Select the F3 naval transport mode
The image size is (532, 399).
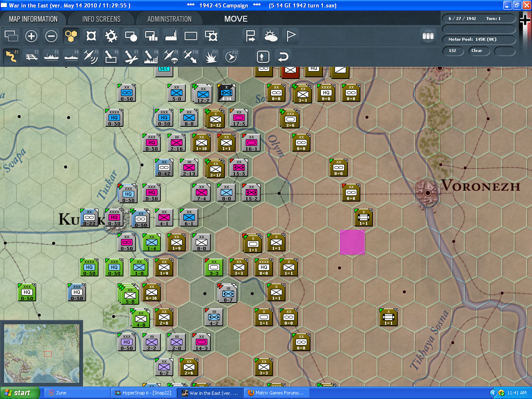point(51,57)
